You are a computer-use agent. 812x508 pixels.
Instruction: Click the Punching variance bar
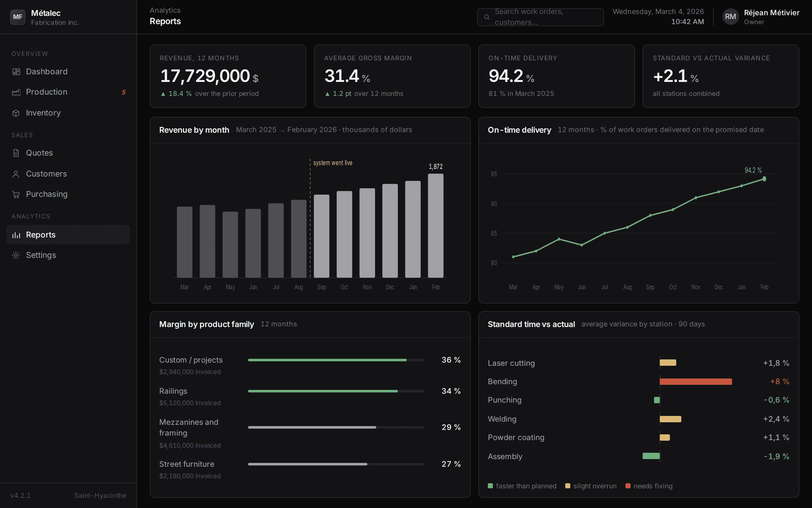pyautogui.click(x=657, y=400)
